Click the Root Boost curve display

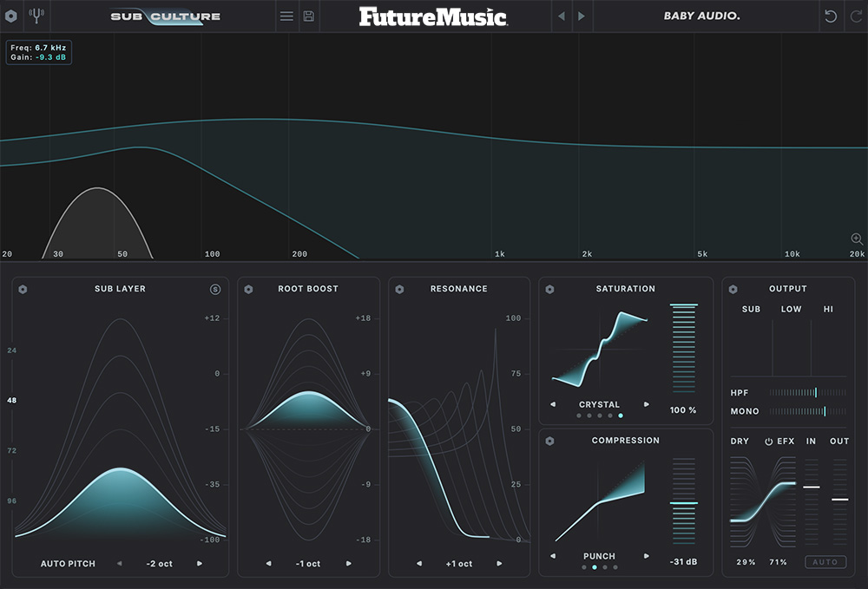point(308,429)
